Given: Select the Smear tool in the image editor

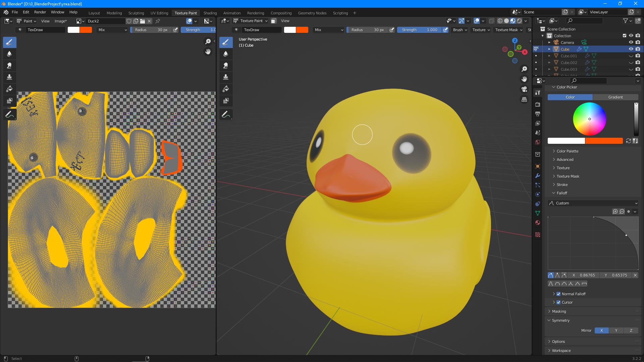Looking at the screenshot, I should click(x=9, y=66).
